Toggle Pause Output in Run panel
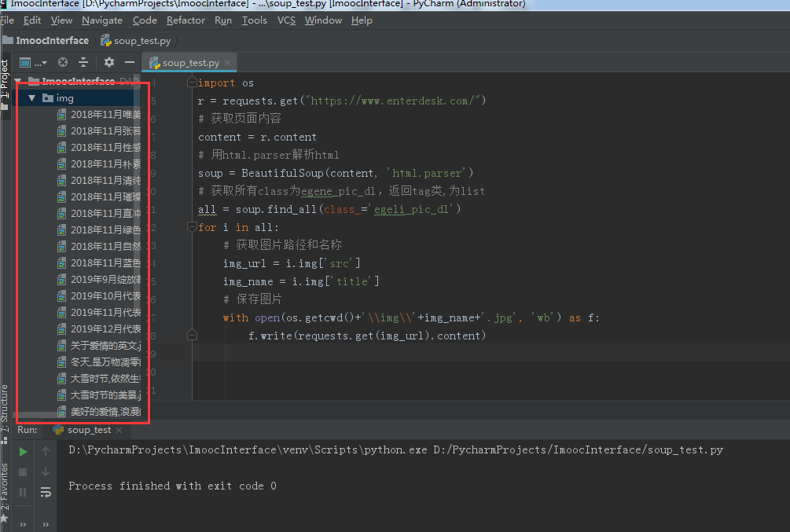This screenshot has height=532, width=790. (23, 492)
